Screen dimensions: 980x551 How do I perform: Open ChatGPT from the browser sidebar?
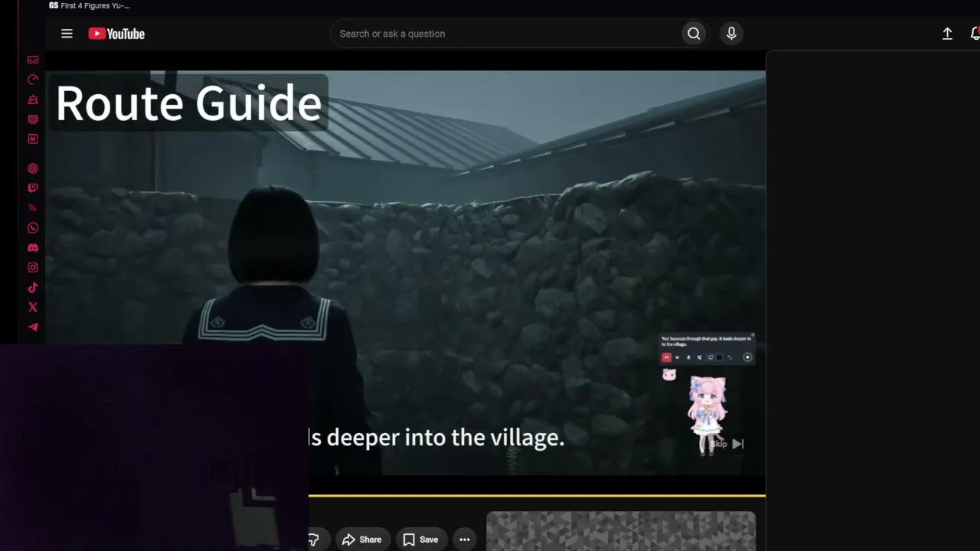pyautogui.click(x=33, y=168)
